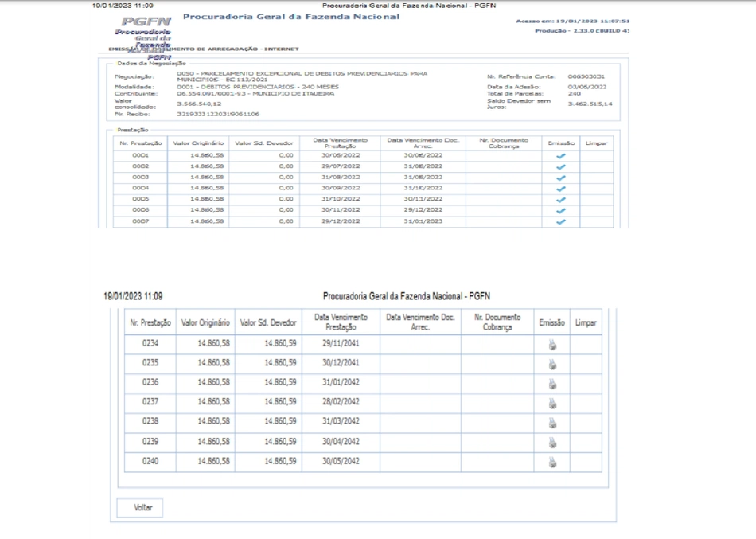Choose the Emissão checkmark in row 0004

pyautogui.click(x=561, y=189)
